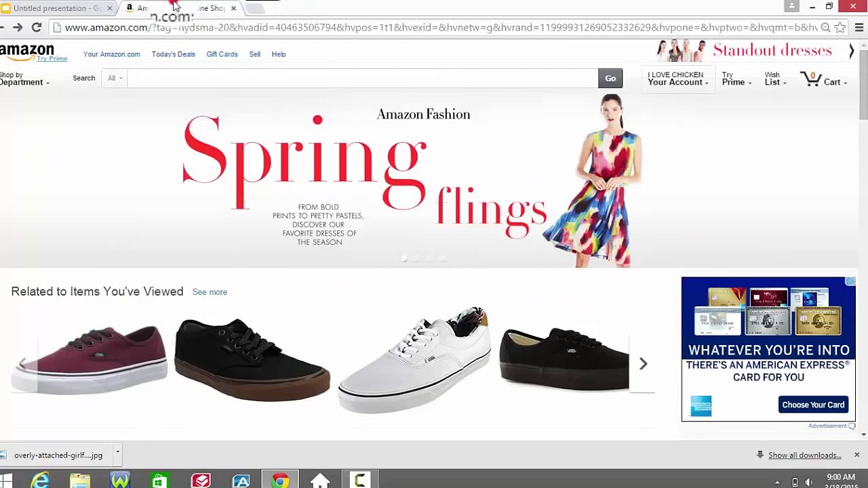
Task: Open the Gift Cards page
Action: click(x=222, y=54)
